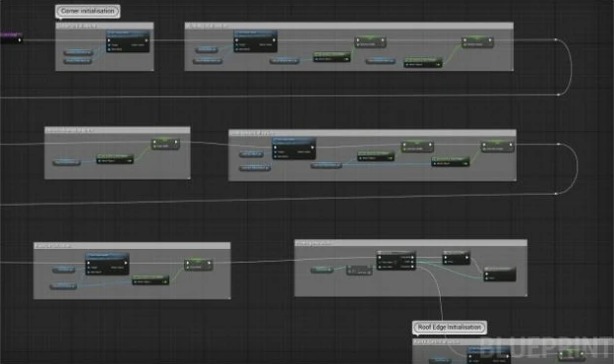Viewport: 614px width, 364px height.
Task: Select header of third-row right comment box
Action: coord(410,243)
